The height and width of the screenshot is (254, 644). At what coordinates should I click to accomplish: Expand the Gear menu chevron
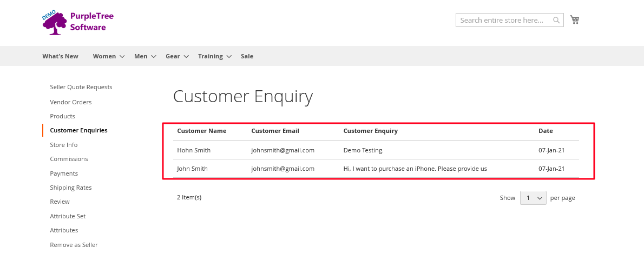[x=186, y=57]
